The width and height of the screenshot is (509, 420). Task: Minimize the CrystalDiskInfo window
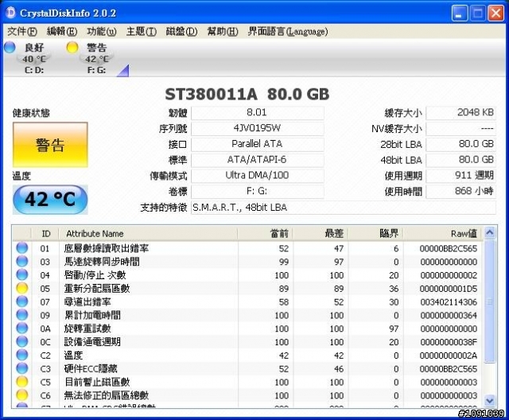click(459, 14)
